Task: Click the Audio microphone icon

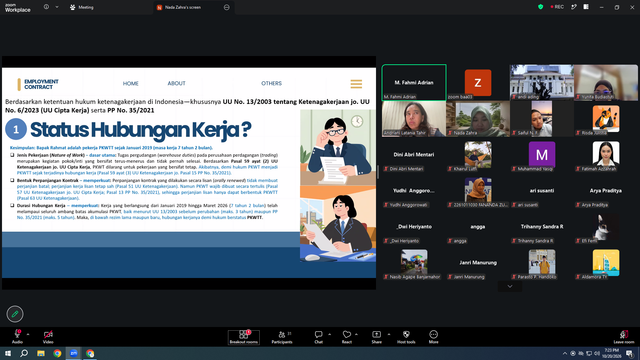Action: tap(17, 334)
